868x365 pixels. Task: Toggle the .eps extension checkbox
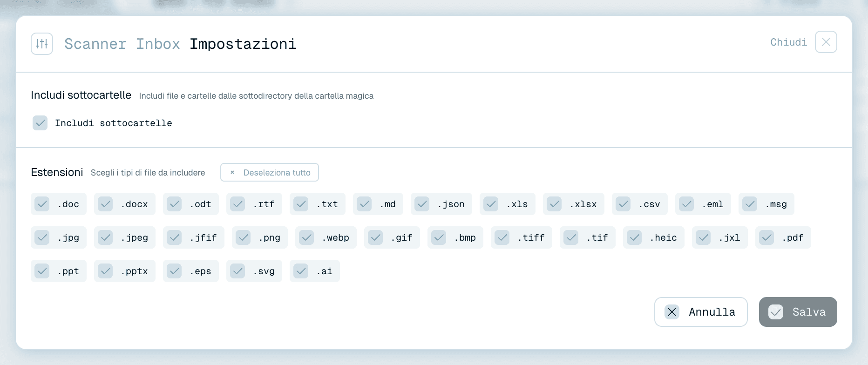click(174, 271)
